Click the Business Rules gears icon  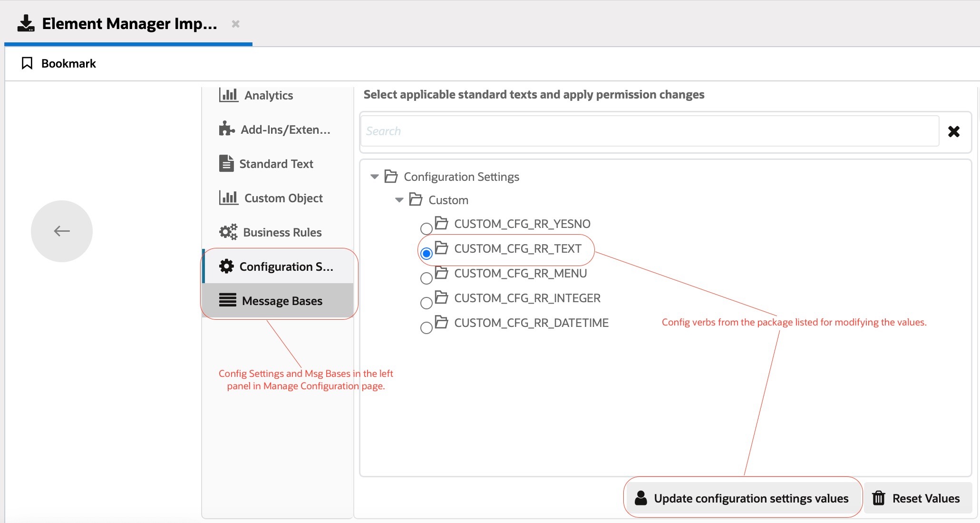point(228,232)
